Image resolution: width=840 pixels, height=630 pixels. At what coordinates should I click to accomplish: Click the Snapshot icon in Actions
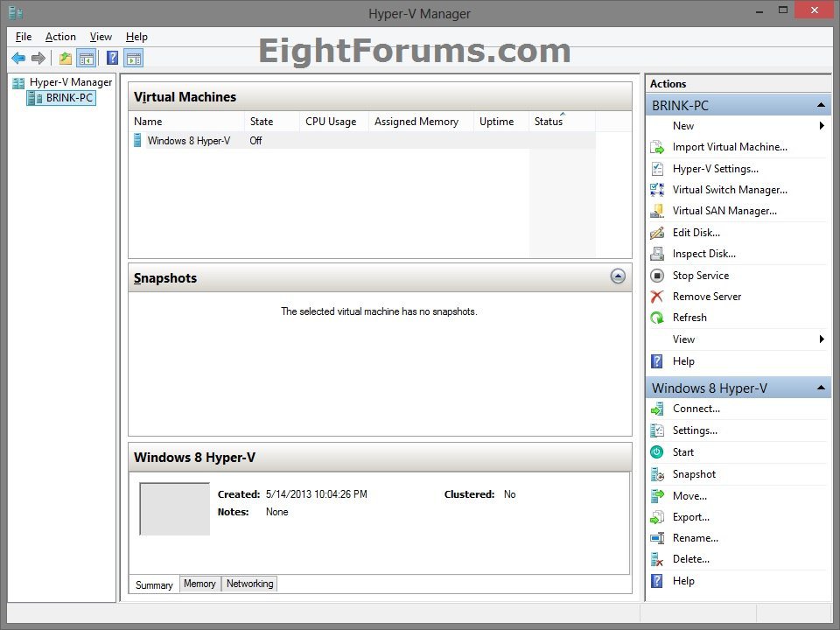tap(657, 474)
